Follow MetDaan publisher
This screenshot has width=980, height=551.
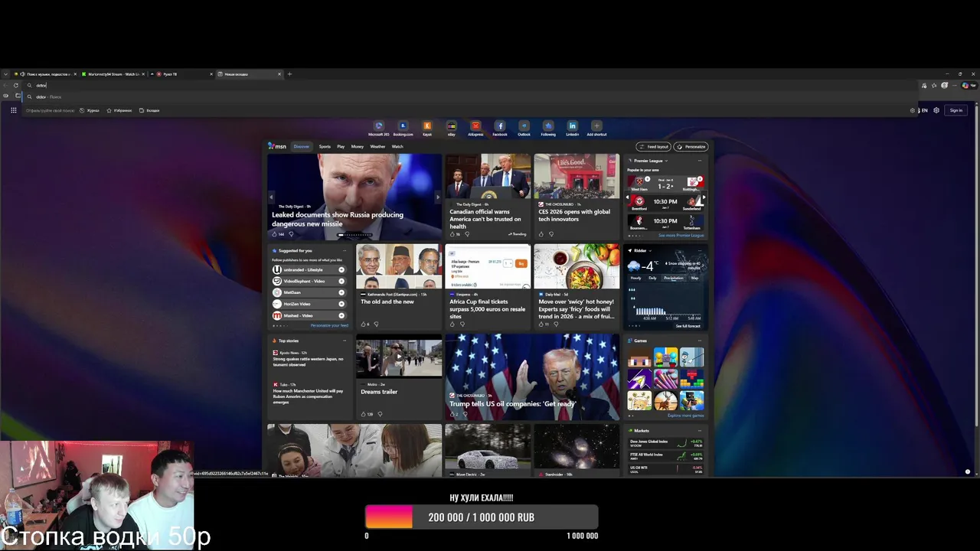341,292
